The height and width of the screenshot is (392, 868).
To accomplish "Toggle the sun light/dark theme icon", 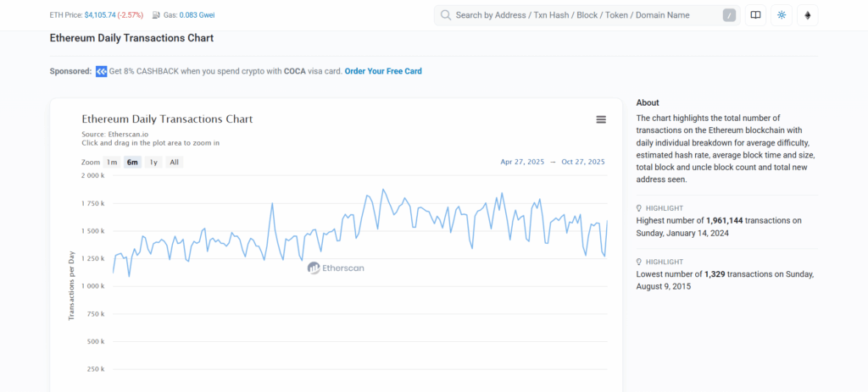I will pos(782,15).
